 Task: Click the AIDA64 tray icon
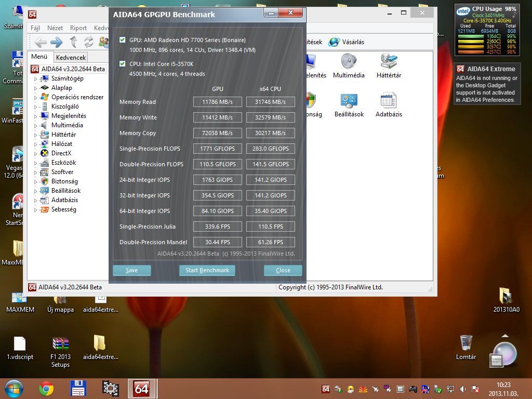326,389
